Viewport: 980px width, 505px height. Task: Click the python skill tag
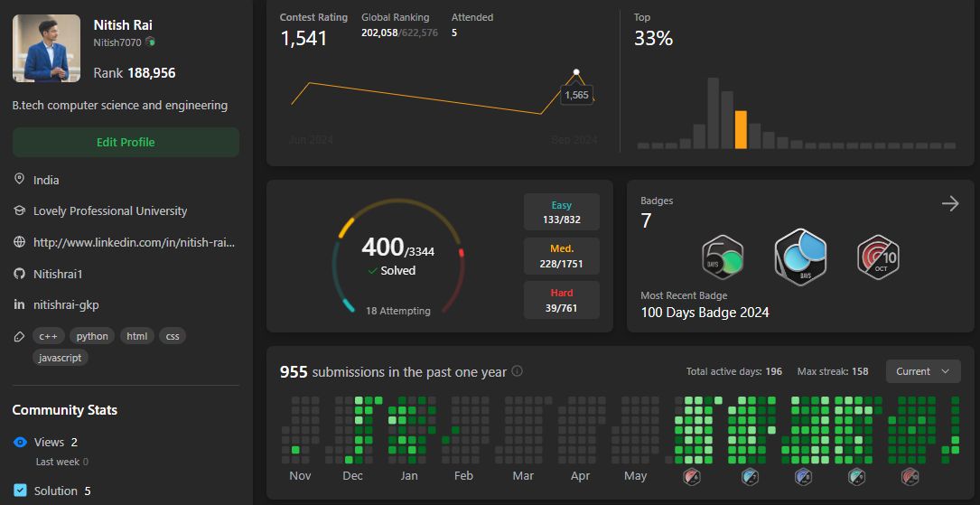point(92,336)
